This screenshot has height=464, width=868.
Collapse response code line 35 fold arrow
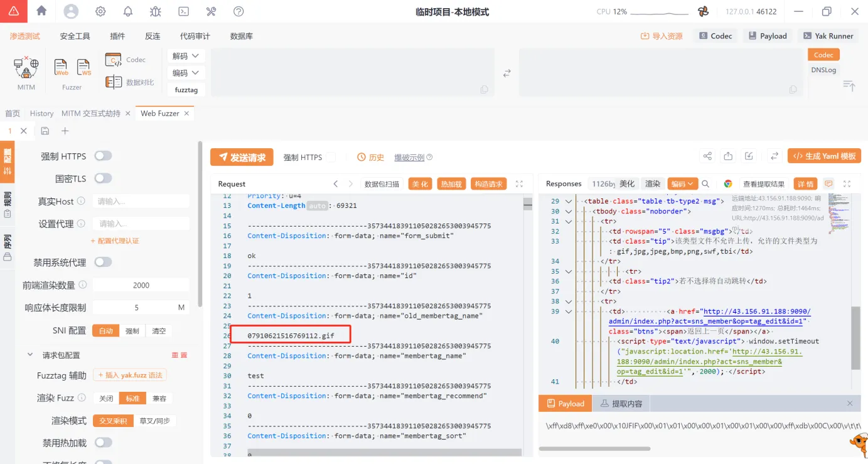click(569, 271)
